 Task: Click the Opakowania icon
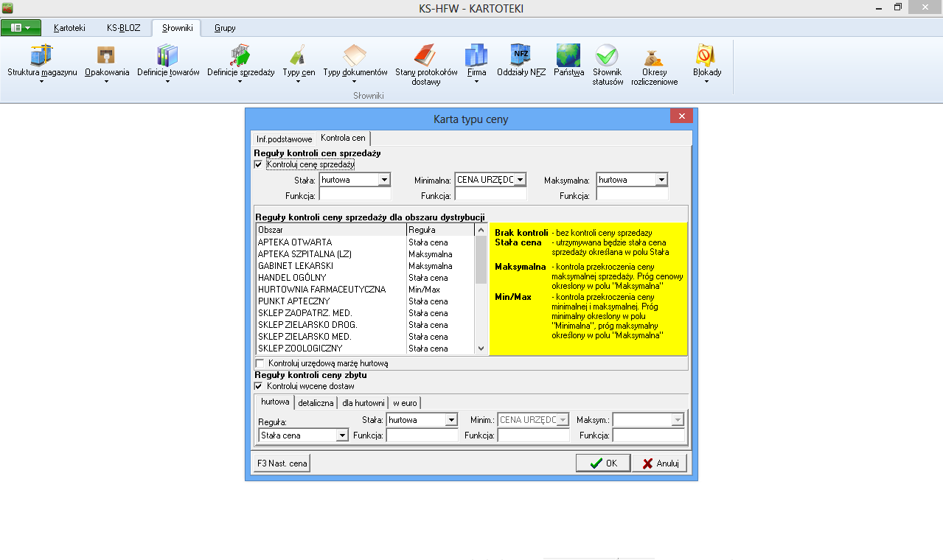(x=107, y=56)
